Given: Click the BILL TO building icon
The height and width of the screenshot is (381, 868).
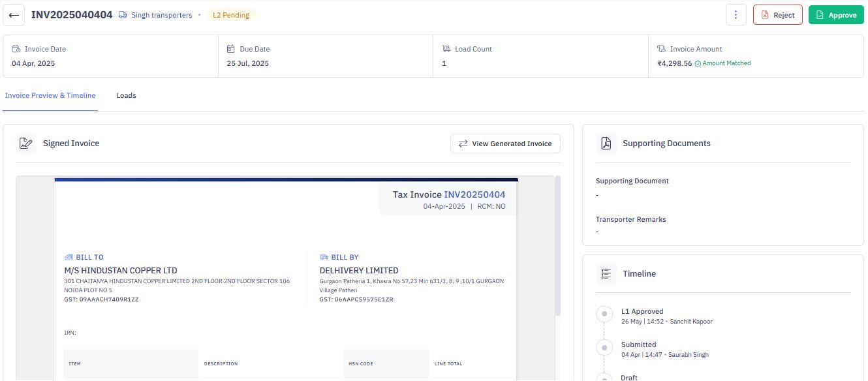Looking at the screenshot, I should pos(69,257).
